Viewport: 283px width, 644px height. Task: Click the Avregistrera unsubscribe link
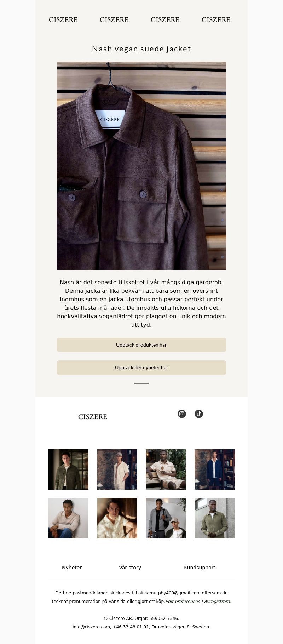[218, 602]
